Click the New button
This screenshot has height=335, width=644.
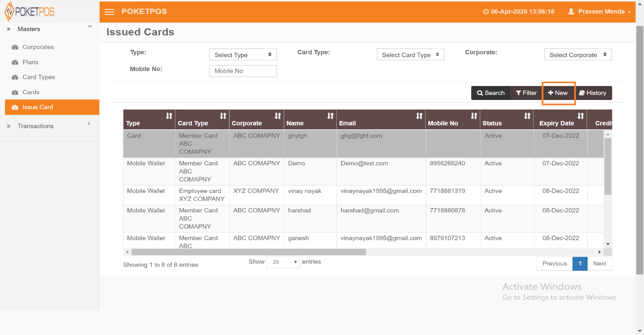[558, 93]
